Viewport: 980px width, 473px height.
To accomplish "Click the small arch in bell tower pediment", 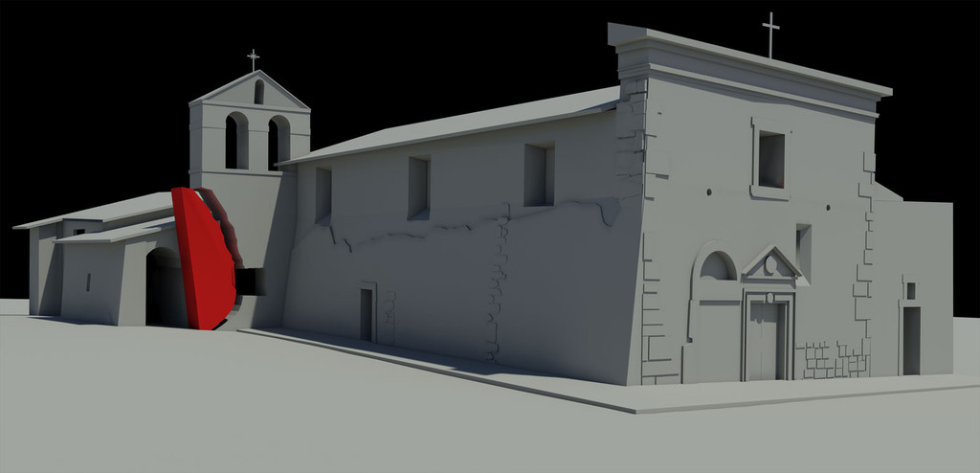I will point(258,92).
